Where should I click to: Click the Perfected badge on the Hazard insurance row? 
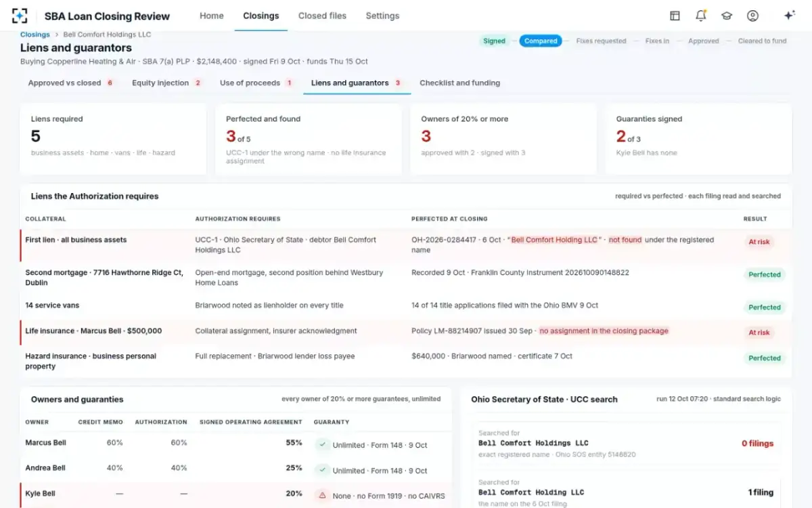coord(765,358)
